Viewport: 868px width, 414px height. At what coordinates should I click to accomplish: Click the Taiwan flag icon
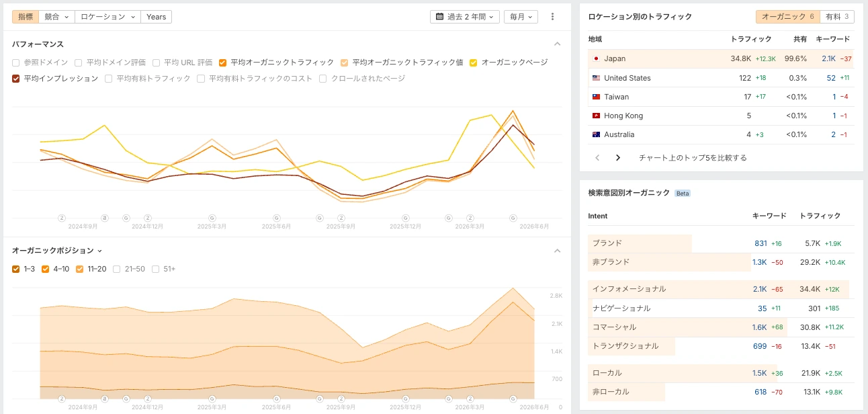596,97
